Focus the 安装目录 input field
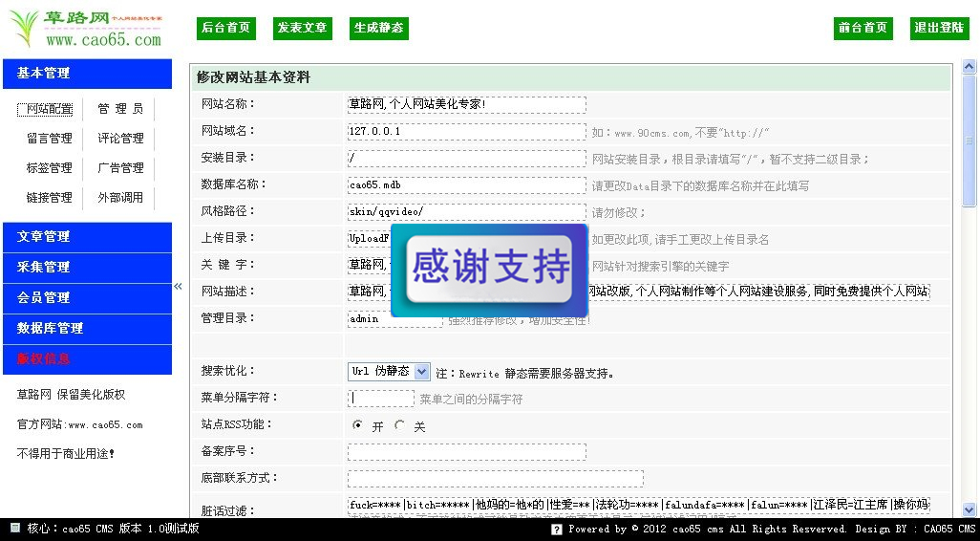 466,159
